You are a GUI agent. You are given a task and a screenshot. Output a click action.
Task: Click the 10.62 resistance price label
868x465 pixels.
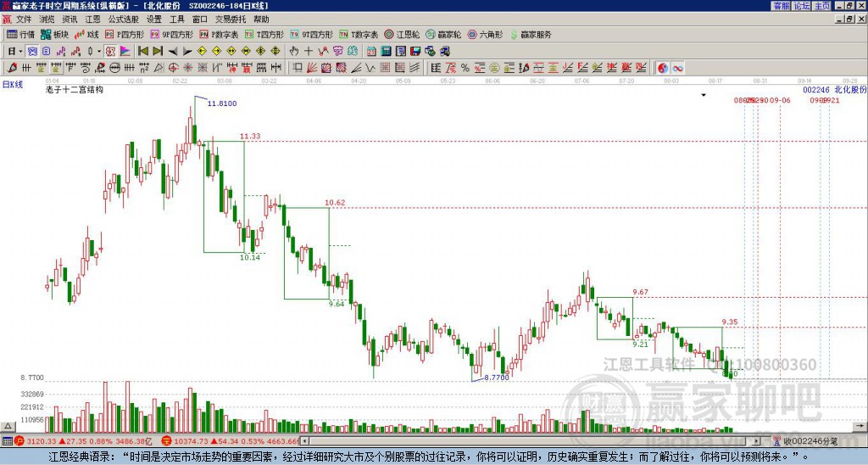point(335,203)
